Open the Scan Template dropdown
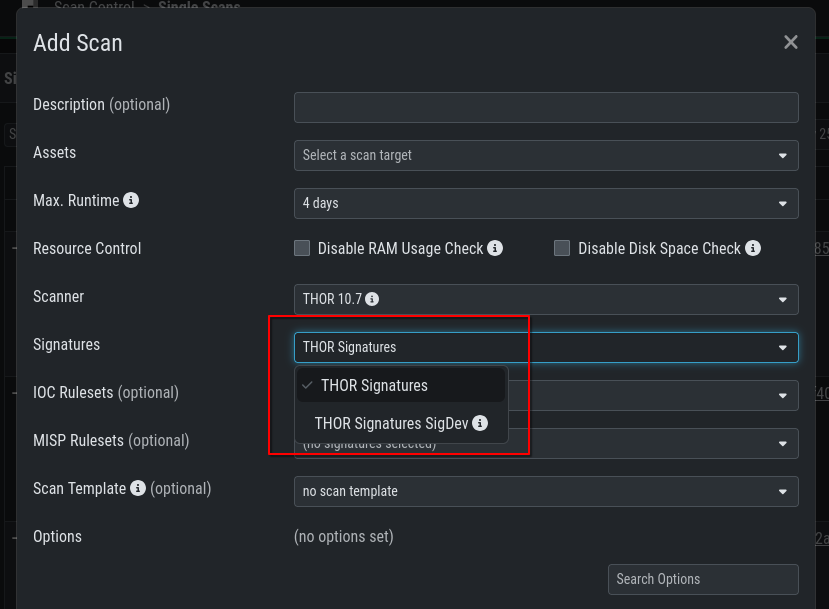The image size is (829, 609). pos(546,492)
